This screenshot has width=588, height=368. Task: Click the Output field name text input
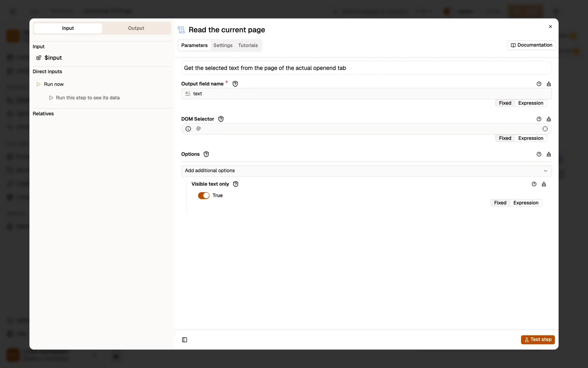366,94
